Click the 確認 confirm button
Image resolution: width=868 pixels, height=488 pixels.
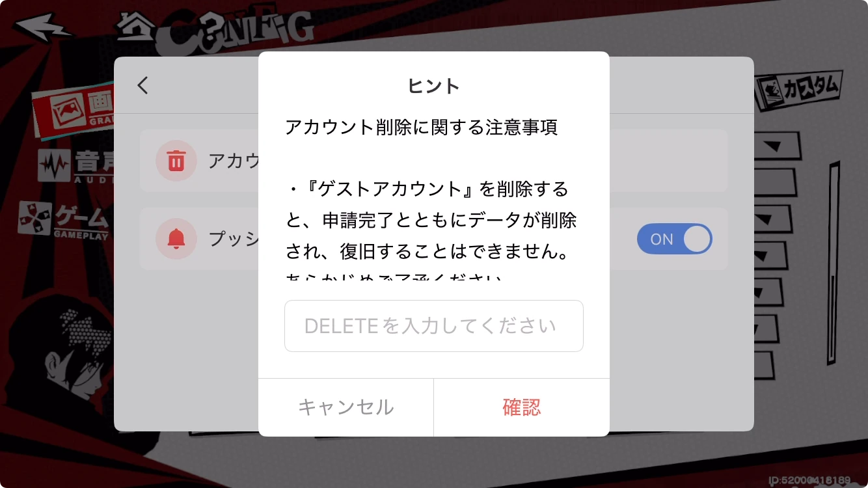click(522, 407)
